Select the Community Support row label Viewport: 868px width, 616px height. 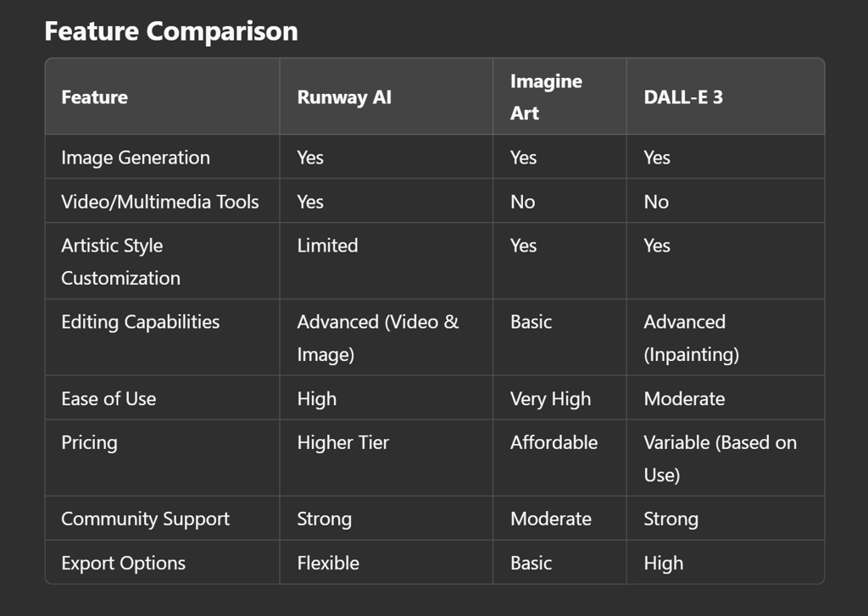tap(145, 519)
